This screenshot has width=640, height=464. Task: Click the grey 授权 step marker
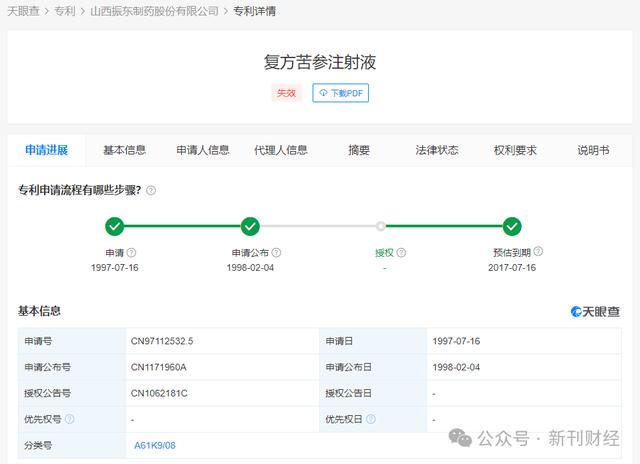(381, 226)
